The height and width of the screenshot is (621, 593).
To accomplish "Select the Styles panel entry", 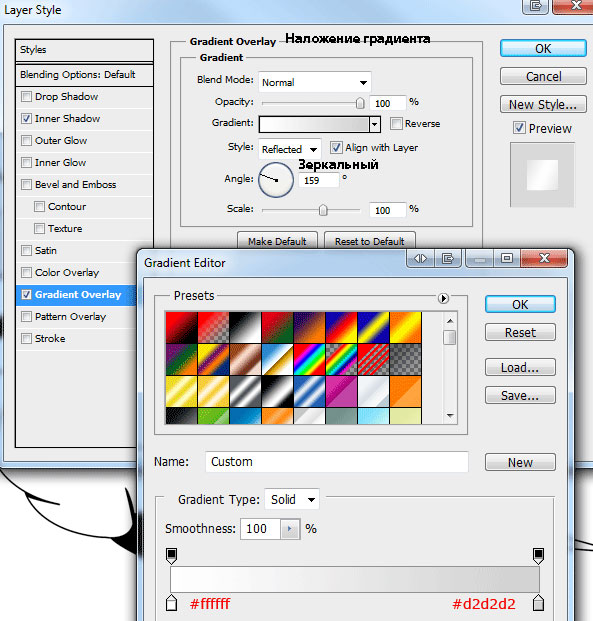I will coord(84,50).
